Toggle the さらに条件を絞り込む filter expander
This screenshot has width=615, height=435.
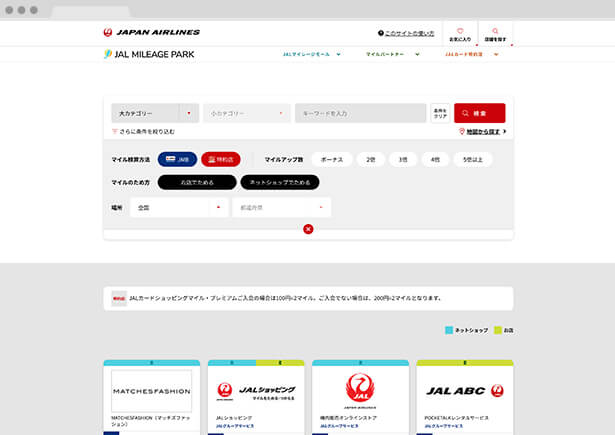pyautogui.click(x=143, y=131)
